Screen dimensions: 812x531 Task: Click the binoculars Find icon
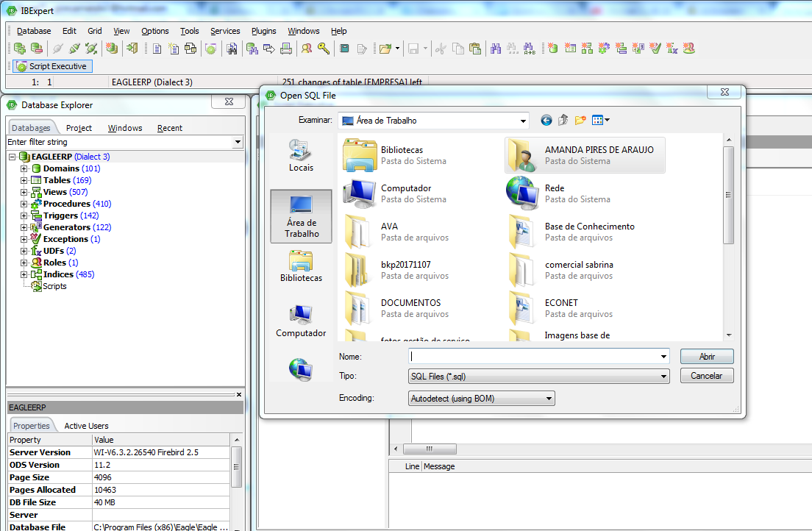[496, 49]
